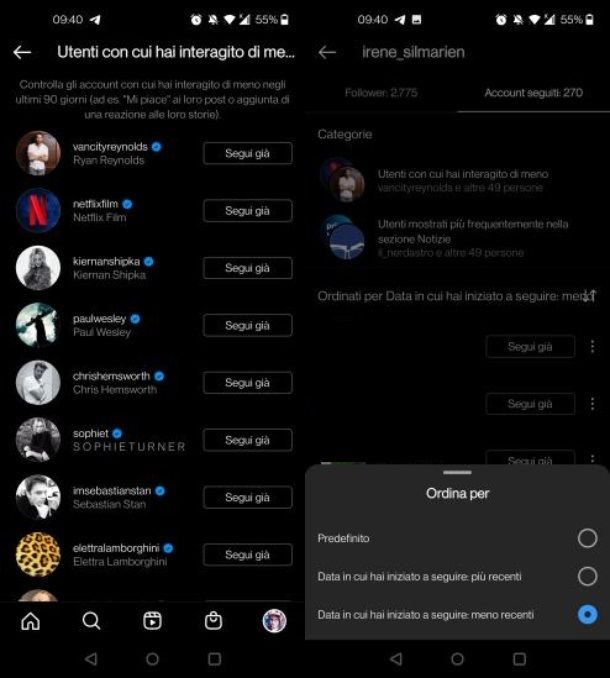Open netflixfilm username
610x678 pixels.
(x=96, y=204)
